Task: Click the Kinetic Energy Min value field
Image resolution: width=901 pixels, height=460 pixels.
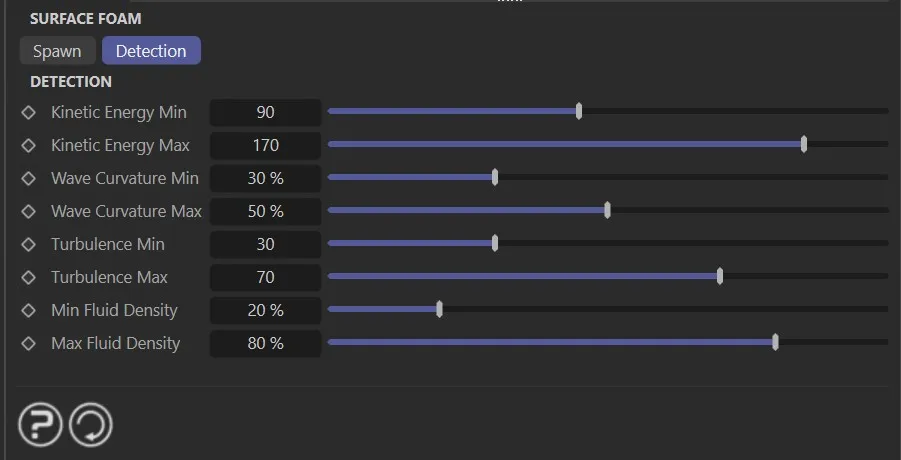Action: (x=265, y=112)
